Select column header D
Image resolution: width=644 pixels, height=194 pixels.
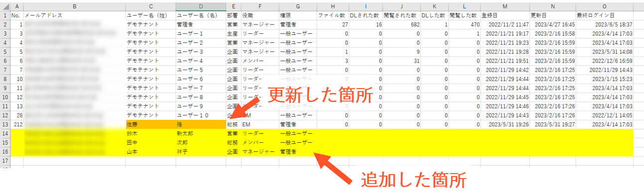pyautogui.click(x=200, y=6)
